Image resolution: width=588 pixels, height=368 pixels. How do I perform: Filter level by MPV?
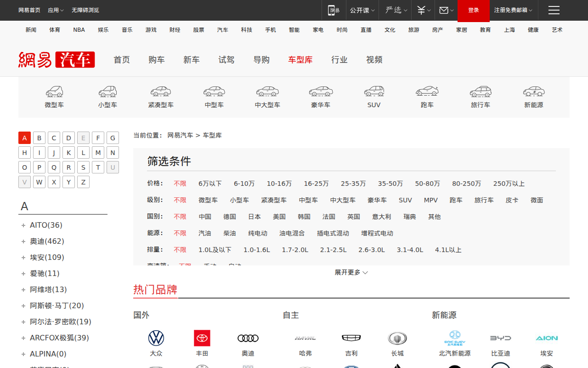(431, 200)
